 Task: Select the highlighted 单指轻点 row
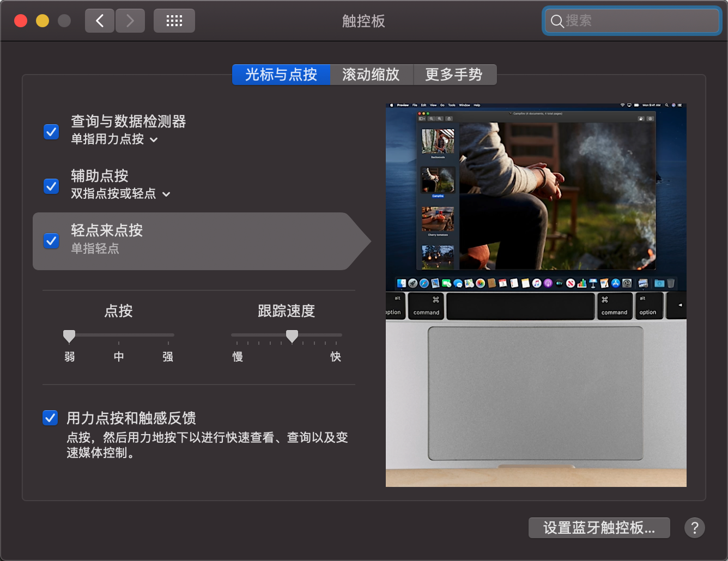[191, 241]
